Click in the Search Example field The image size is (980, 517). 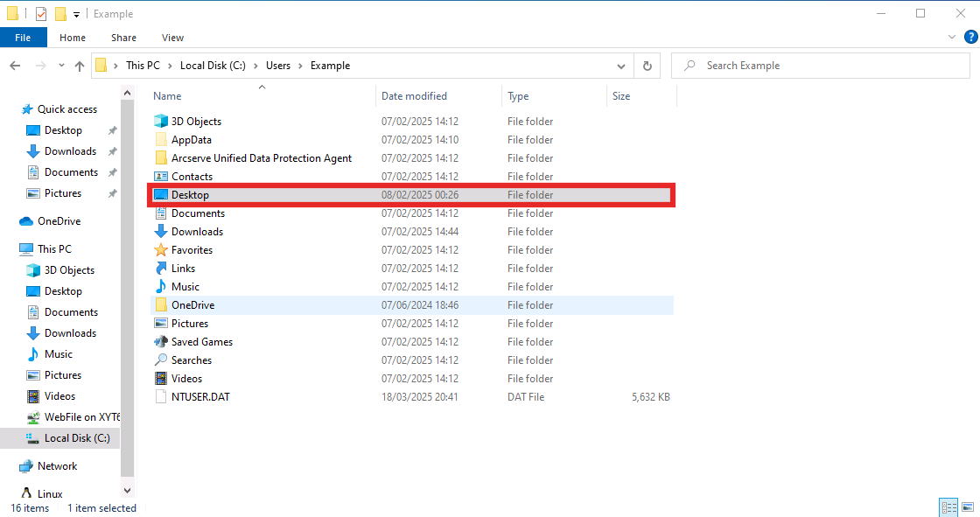[822, 66]
